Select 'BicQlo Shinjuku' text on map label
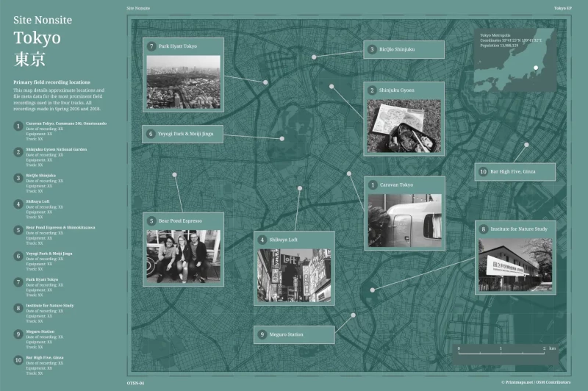Image resolution: width=588 pixels, height=391 pixels. coord(397,49)
